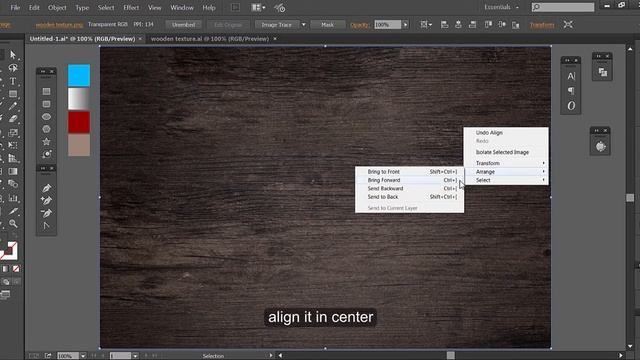The height and width of the screenshot is (360, 640).
Task: Click the cyan blue color square
Action: click(x=79, y=75)
